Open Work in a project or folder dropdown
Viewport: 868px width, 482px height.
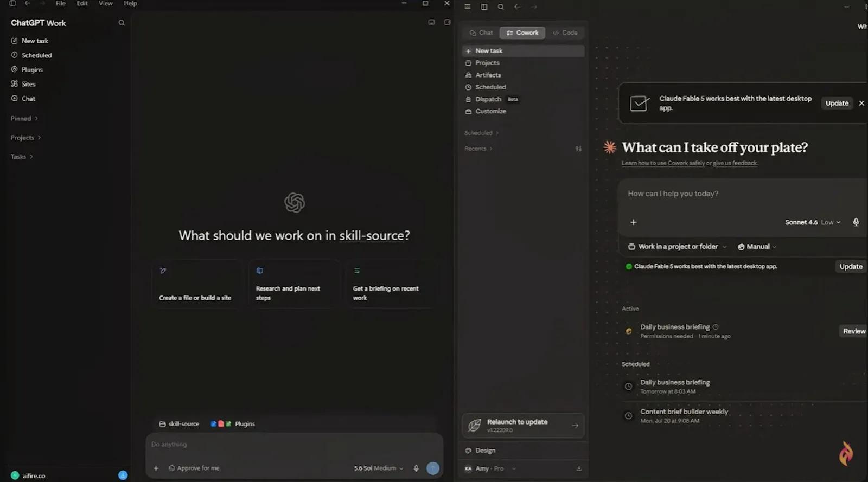[677, 247]
